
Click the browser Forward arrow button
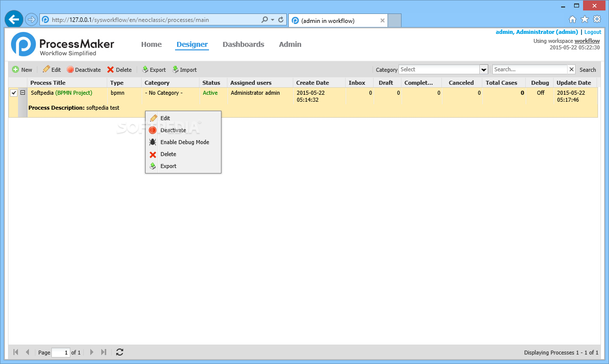[31, 20]
